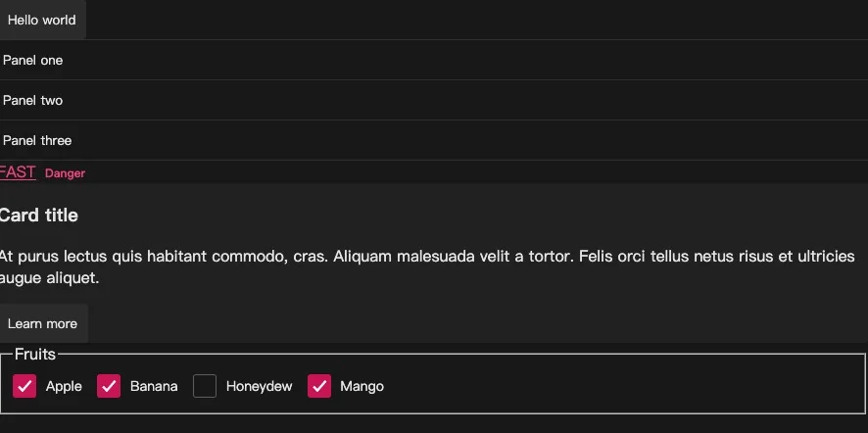Expand the Panel two accordion item
Image resolution: width=868 pixels, height=433 pixels.
434,100
